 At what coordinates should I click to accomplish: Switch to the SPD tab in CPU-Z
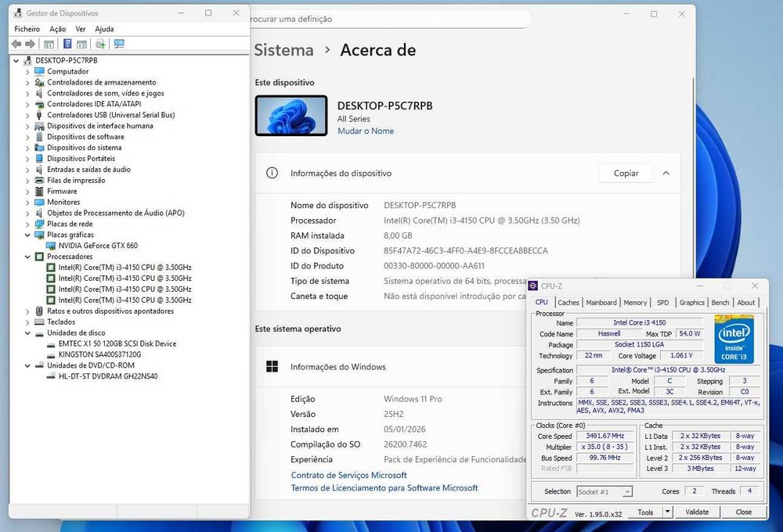click(662, 303)
